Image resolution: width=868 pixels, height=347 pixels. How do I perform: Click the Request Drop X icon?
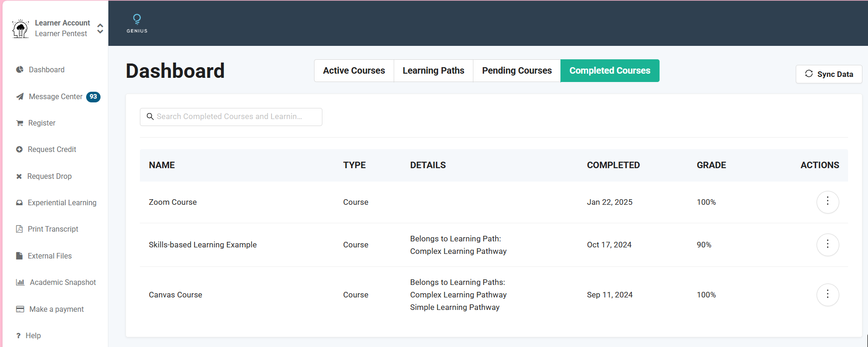coord(19,177)
